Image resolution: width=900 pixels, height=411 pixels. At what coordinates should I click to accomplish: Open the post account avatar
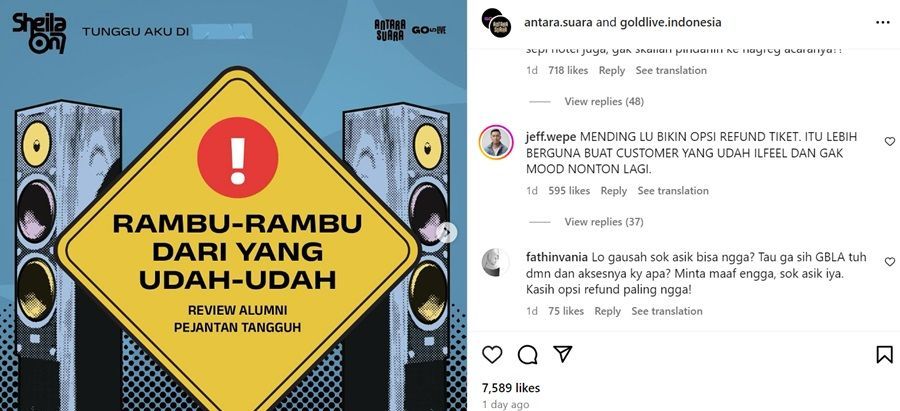[x=496, y=23]
